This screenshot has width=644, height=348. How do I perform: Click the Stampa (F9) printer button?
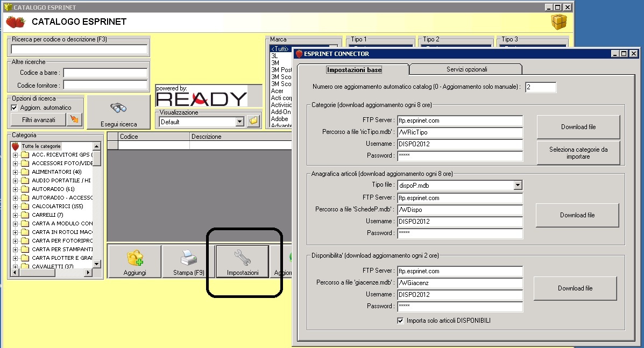coord(188,261)
